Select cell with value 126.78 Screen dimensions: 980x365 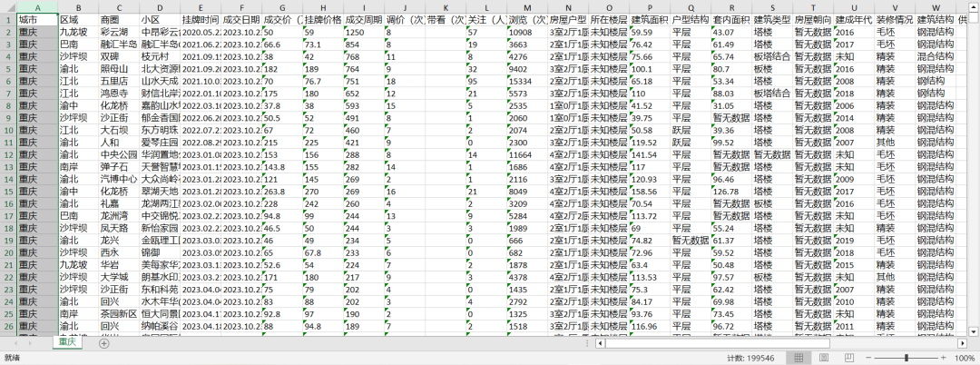[731, 192]
